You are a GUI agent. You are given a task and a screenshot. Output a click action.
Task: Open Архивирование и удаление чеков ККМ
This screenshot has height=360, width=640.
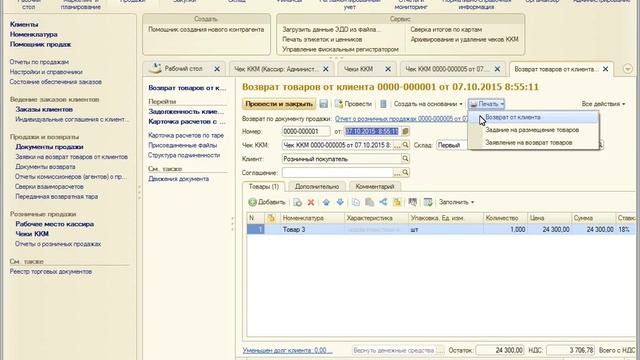click(464, 39)
